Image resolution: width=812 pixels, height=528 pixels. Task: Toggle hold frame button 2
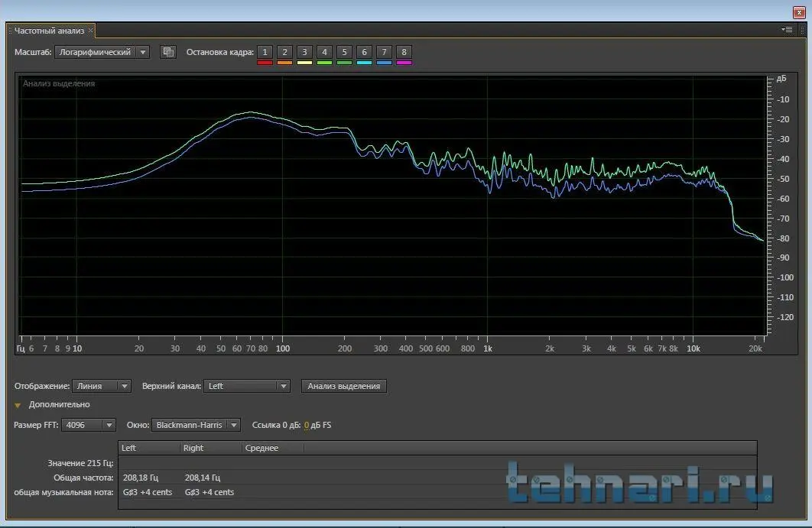284,52
